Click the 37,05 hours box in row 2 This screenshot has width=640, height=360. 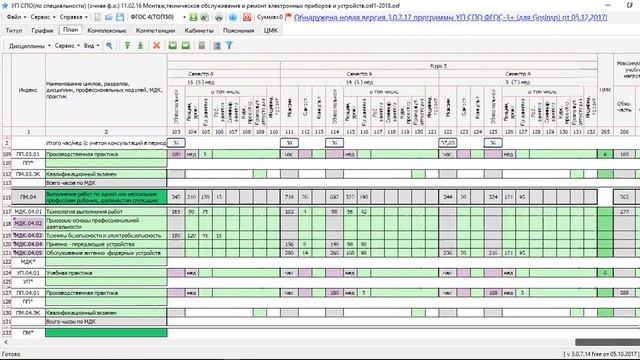448,143
